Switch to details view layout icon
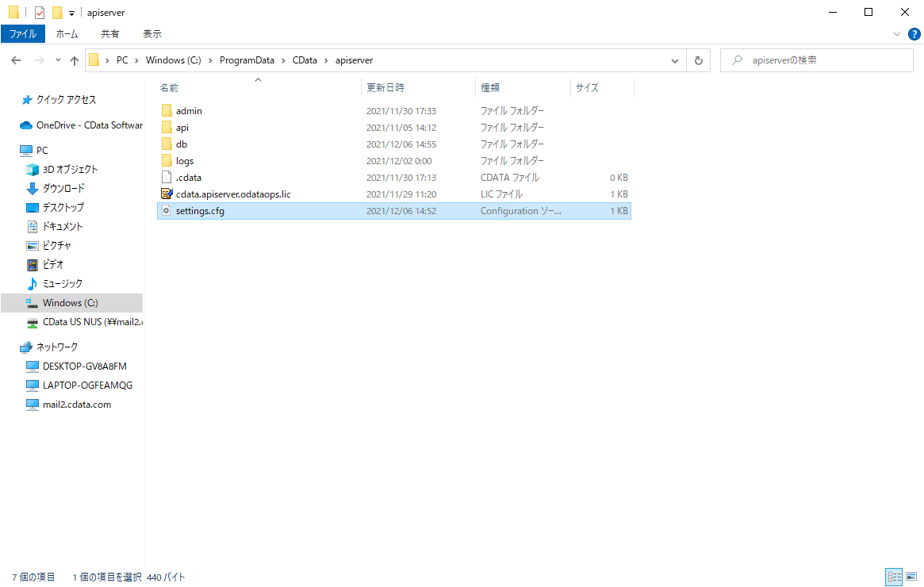Screen dimensions: 924x587 click(x=894, y=577)
